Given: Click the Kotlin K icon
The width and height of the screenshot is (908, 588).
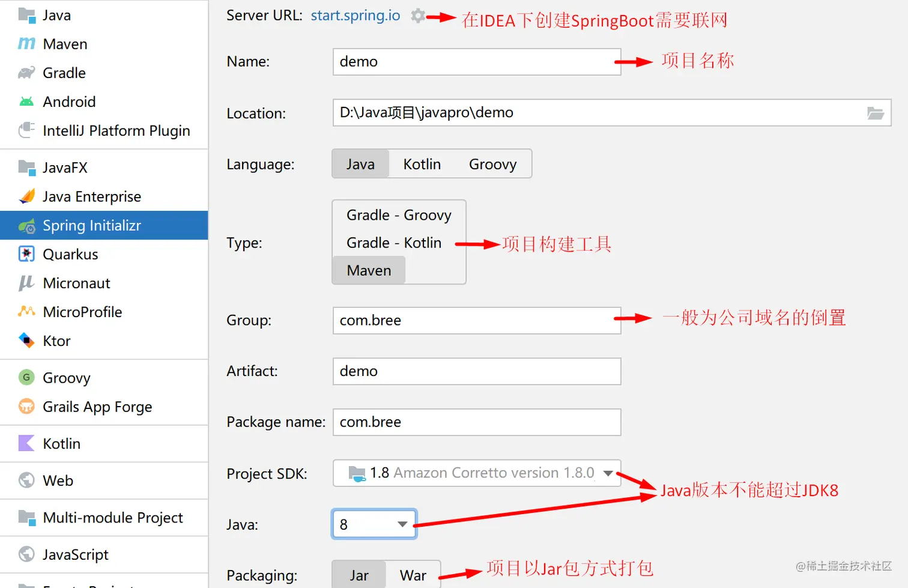Looking at the screenshot, I should click(x=26, y=443).
